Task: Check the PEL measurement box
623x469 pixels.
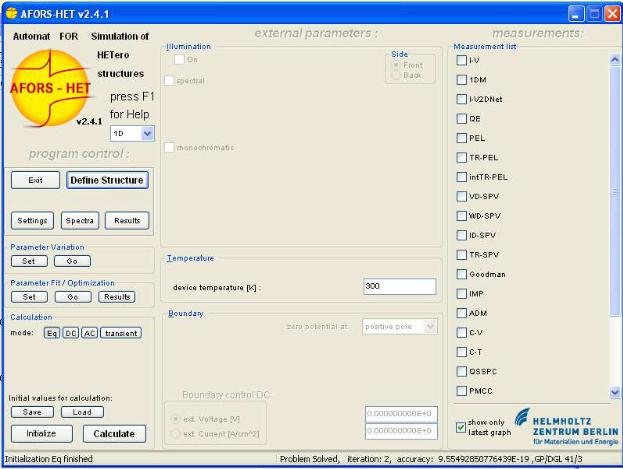Action: click(x=461, y=138)
